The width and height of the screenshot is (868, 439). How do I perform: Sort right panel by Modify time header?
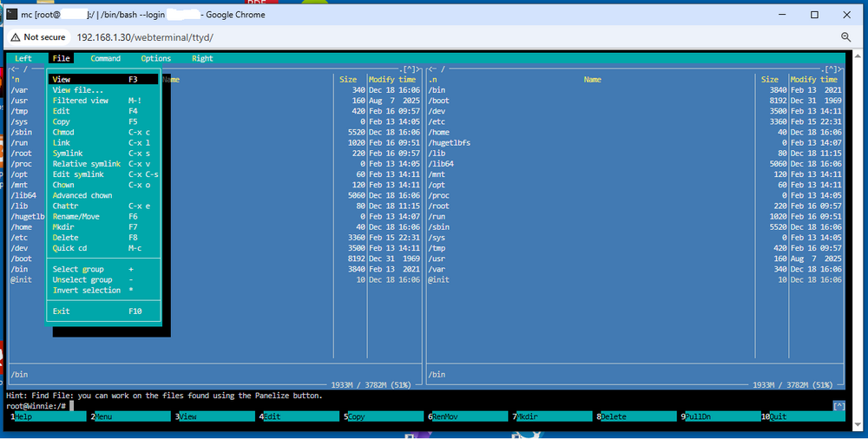(x=814, y=80)
